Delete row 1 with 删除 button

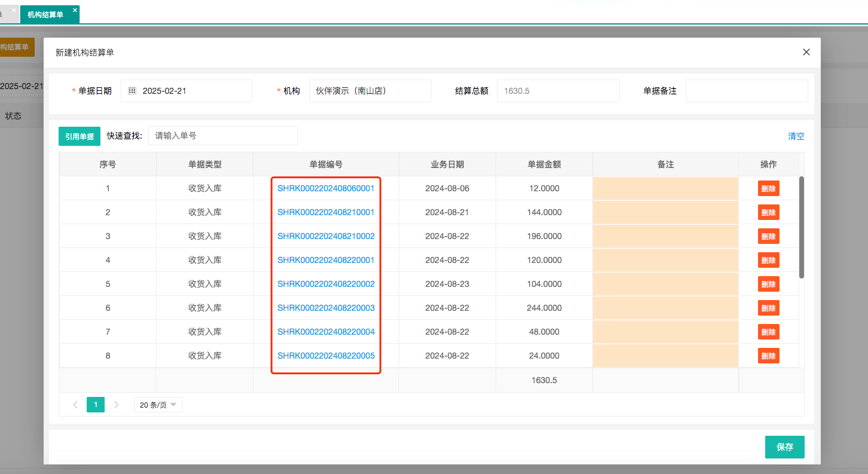[768, 188]
